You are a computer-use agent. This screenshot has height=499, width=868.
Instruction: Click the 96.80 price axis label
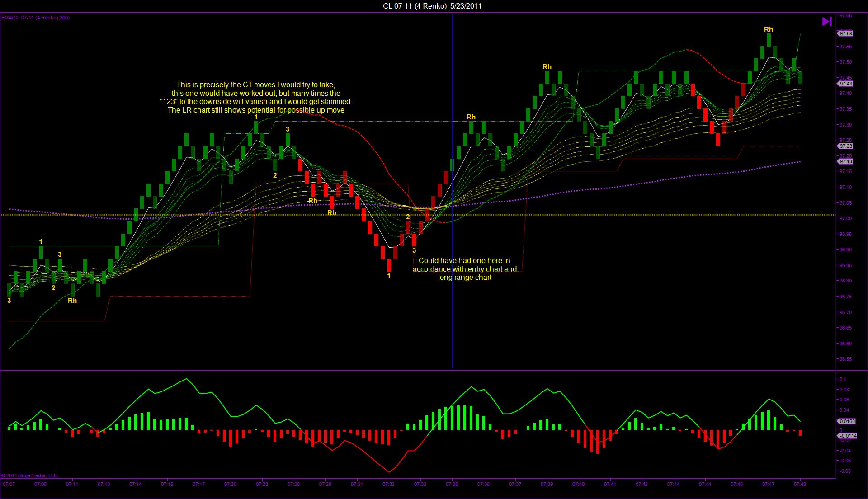pyautogui.click(x=846, y=281)
